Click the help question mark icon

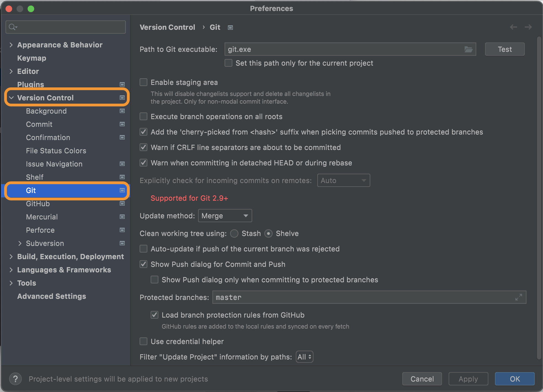(x=15, y=379)
